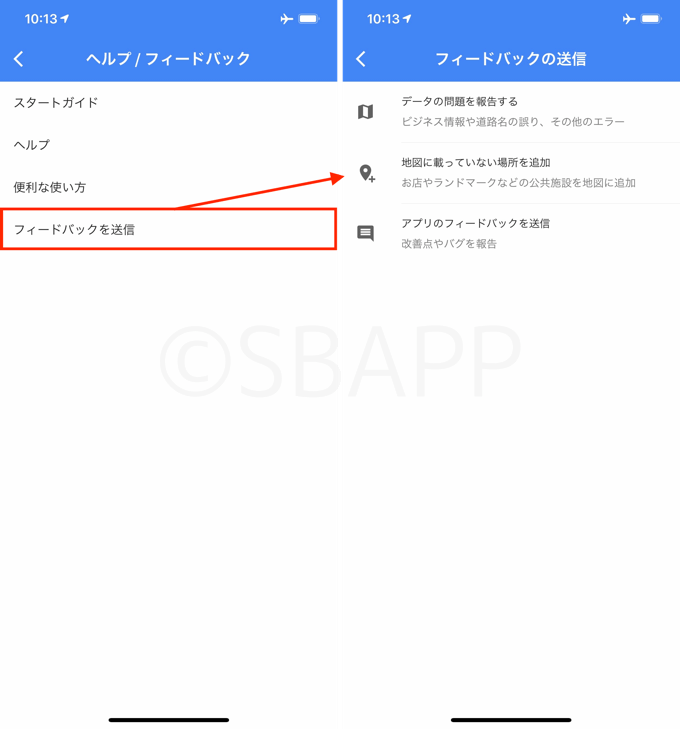Tap the left screen's battery indicator
Viewport: 680px width, 729px height.
click(309, 19)
